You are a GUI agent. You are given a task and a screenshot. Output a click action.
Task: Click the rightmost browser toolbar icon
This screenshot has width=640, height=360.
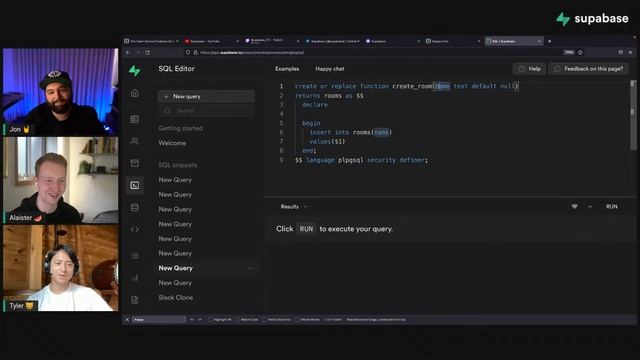(x=631, y=52)
